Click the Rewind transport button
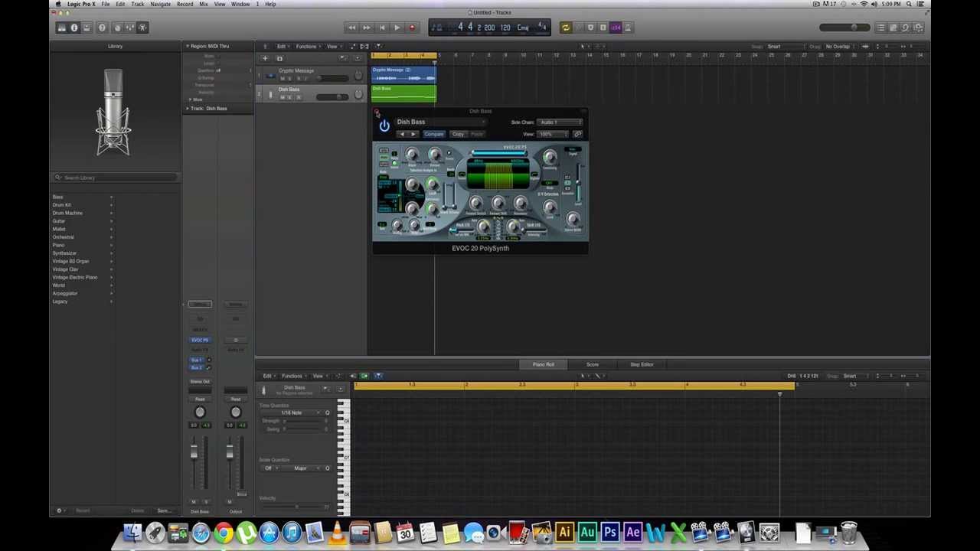 click(352, 28)
